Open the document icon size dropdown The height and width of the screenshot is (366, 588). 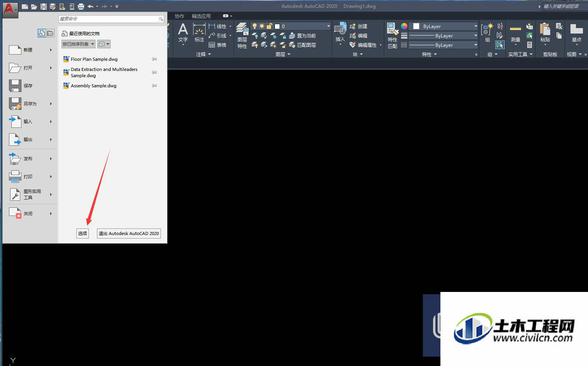[x=104, y=44]
